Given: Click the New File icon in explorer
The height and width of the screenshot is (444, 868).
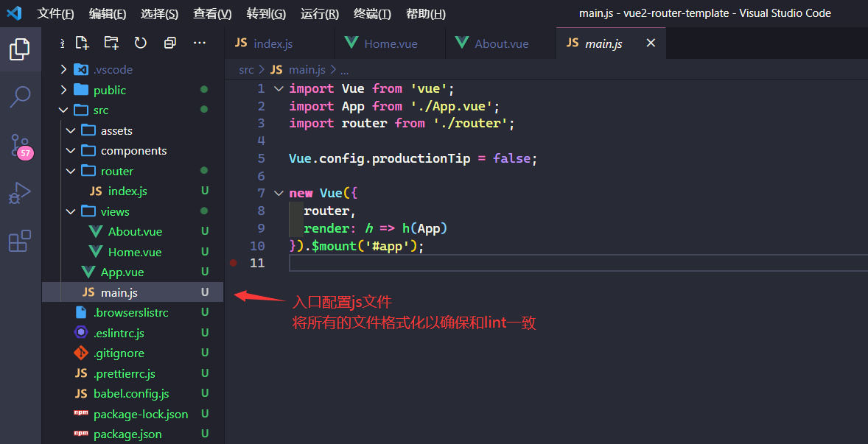Looking at the screenshot, I should click(82, 43).
